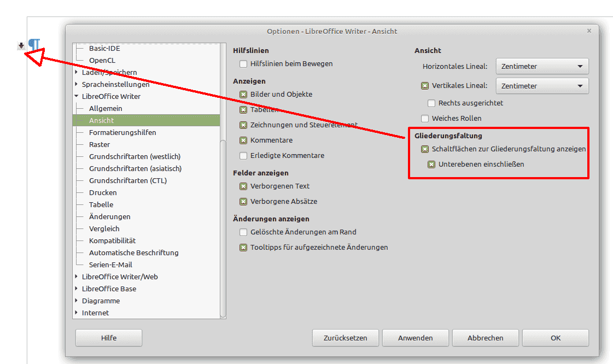Click the options tree vertical scrollbar
This screenshot has height=364, width=613.
click(x=223, y=228)
